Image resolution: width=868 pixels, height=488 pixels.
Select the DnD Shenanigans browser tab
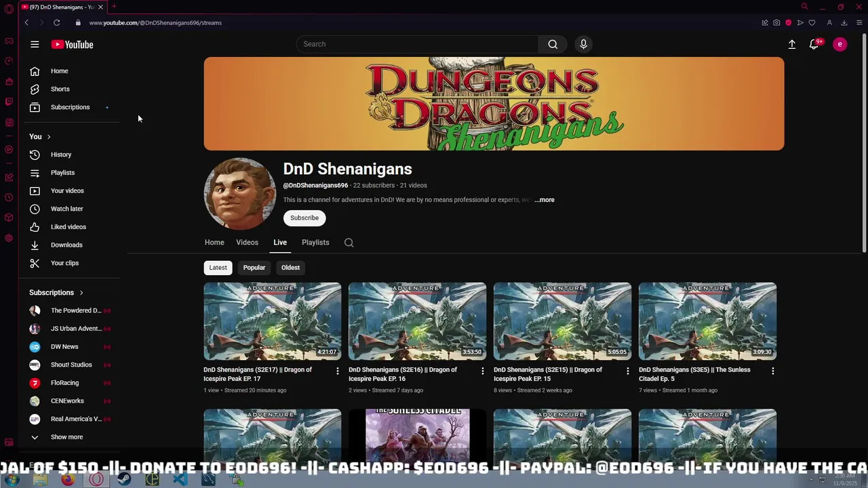click(61, 7)
